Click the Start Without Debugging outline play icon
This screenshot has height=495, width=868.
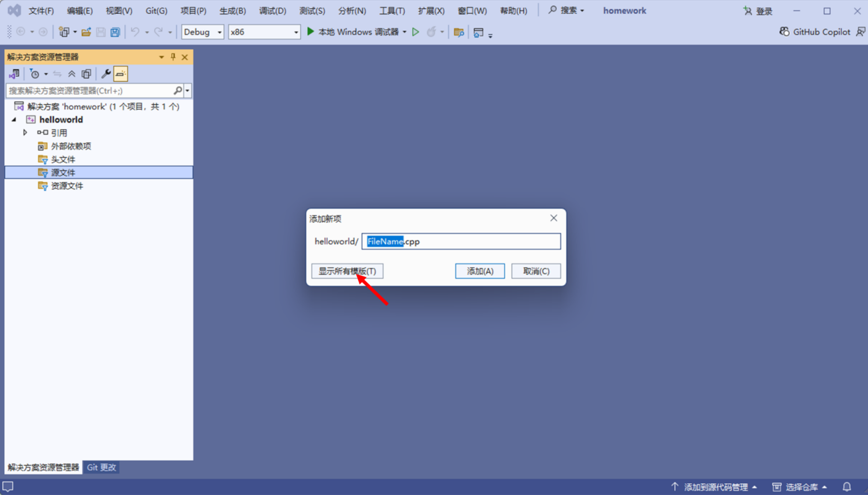(415, 32)
